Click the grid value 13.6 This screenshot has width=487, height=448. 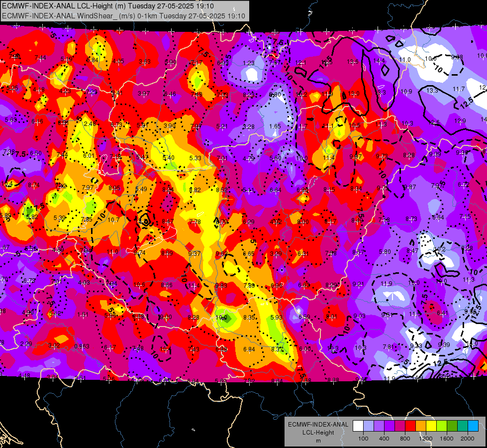[353, 62]
